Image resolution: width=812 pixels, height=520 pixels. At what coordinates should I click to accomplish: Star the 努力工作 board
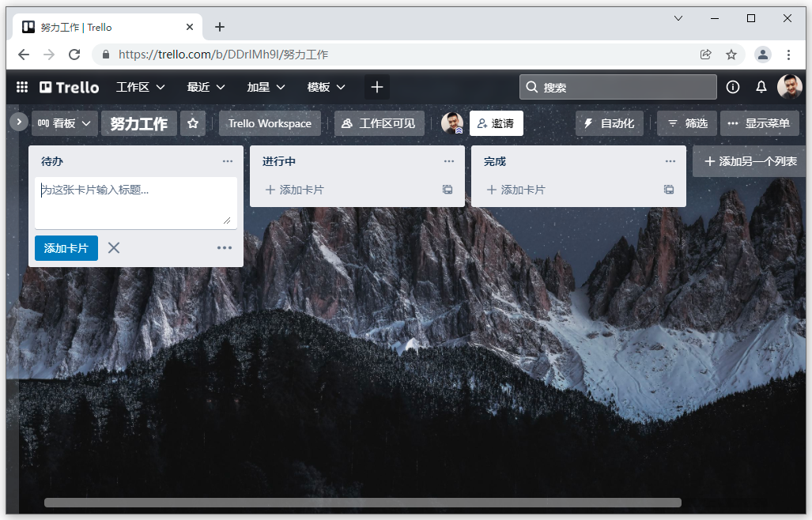[193, 123]
